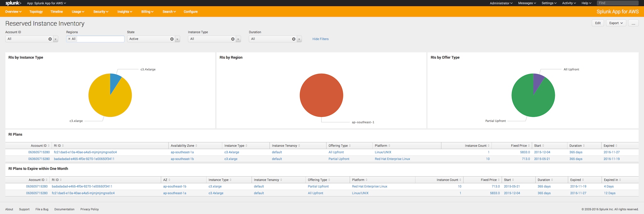Clear the Account ID filter selection
This screenshot has width=644, height=214.
point(50,39)
